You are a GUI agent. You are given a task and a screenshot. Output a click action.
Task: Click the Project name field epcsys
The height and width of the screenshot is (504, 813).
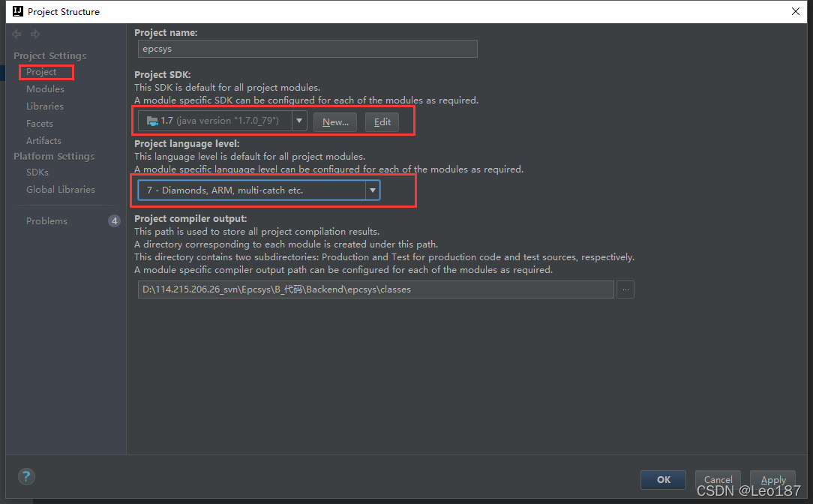(x=307, y=49)
